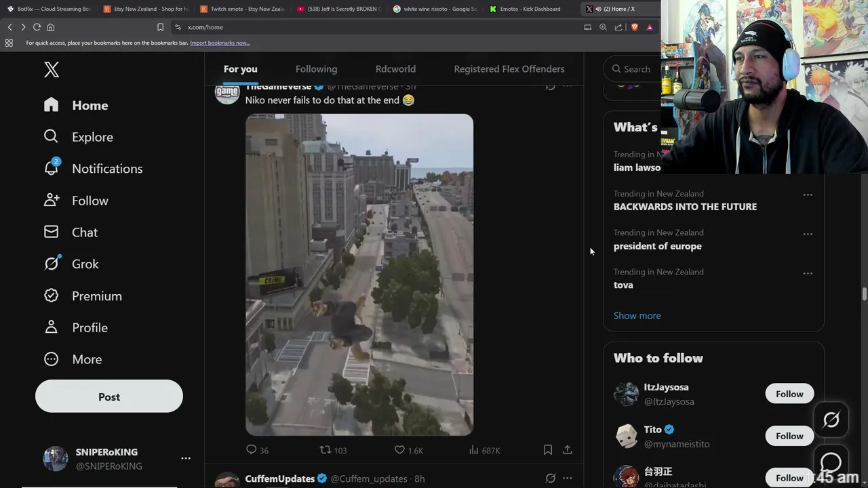Switch to the For you tab
Viewport: 868px width, 488px height.
[241, 69]
